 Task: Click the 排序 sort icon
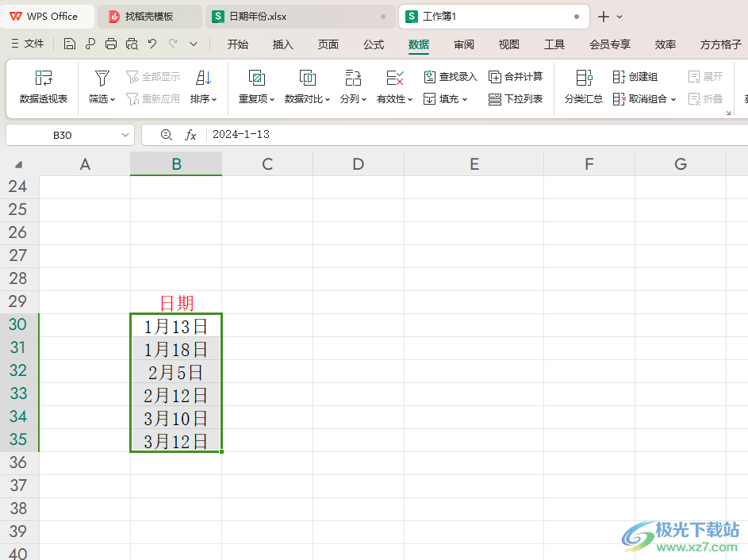pyautogui.click(x=203, y=78)
